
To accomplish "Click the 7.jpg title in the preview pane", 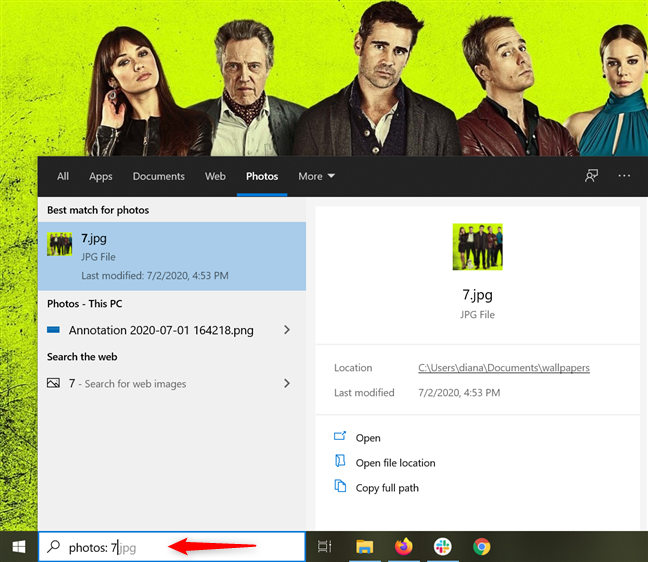I will click(x=477, y=295).
